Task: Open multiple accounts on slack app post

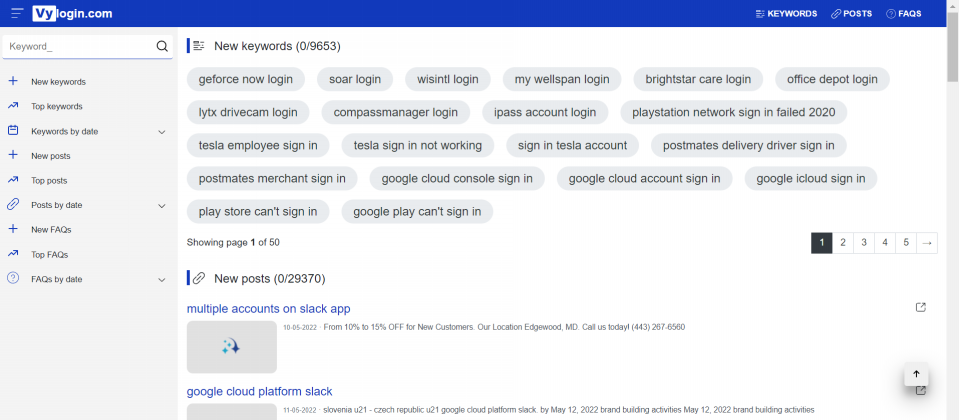Action: tap(268, 309)
